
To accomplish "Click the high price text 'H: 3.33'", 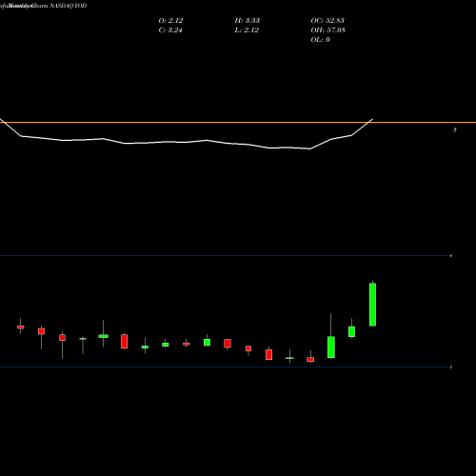I will (248, 20).
